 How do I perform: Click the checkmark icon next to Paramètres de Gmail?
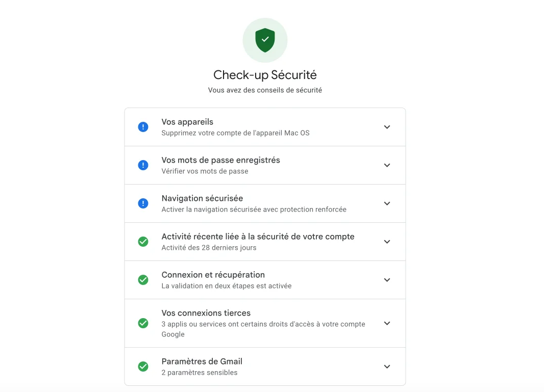[143, 366]
